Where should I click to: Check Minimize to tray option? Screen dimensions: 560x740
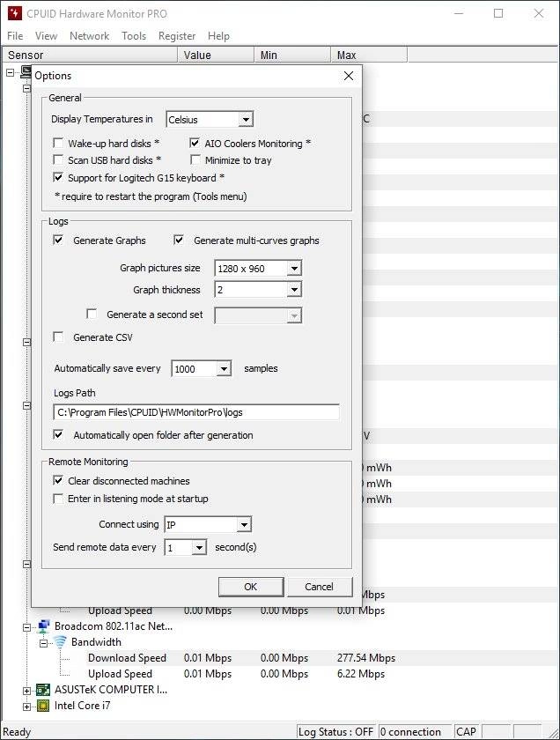[195, 159]
